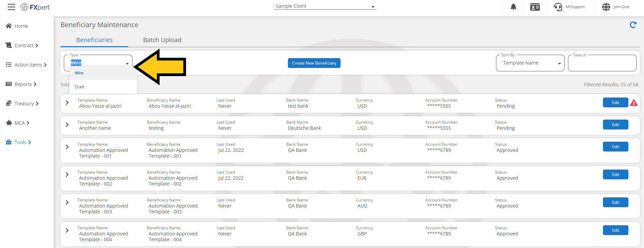Image resolution: width=644 pixels, height=248 pixels.
Task: Click the red warning triangle icon
Action: (x=633, y=103)
